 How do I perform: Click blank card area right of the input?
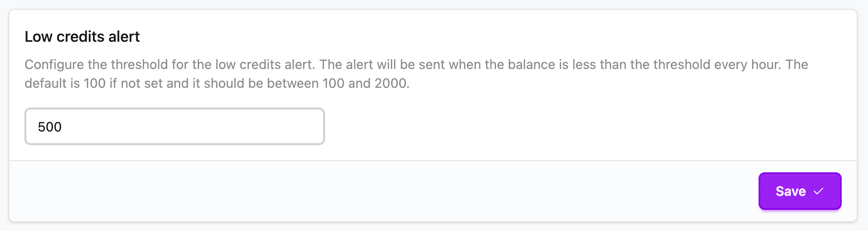tap(564, 126)
